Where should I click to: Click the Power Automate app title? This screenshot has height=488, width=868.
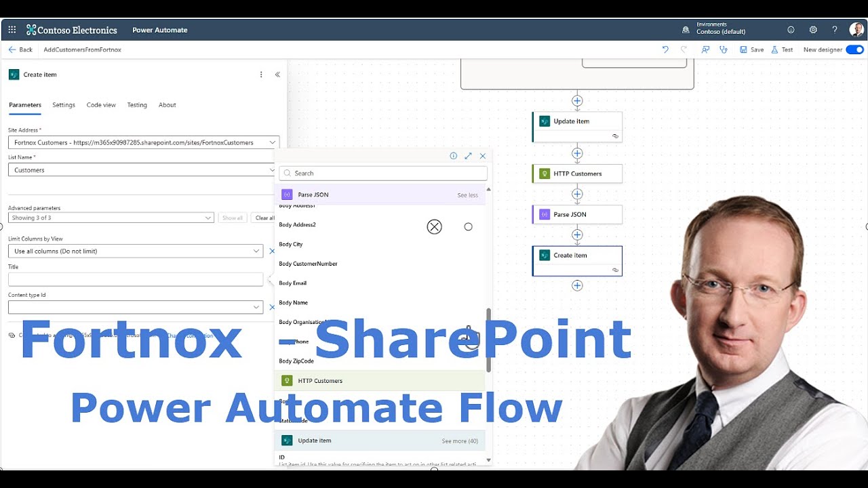pyautogui.click(x=160, y=30)
